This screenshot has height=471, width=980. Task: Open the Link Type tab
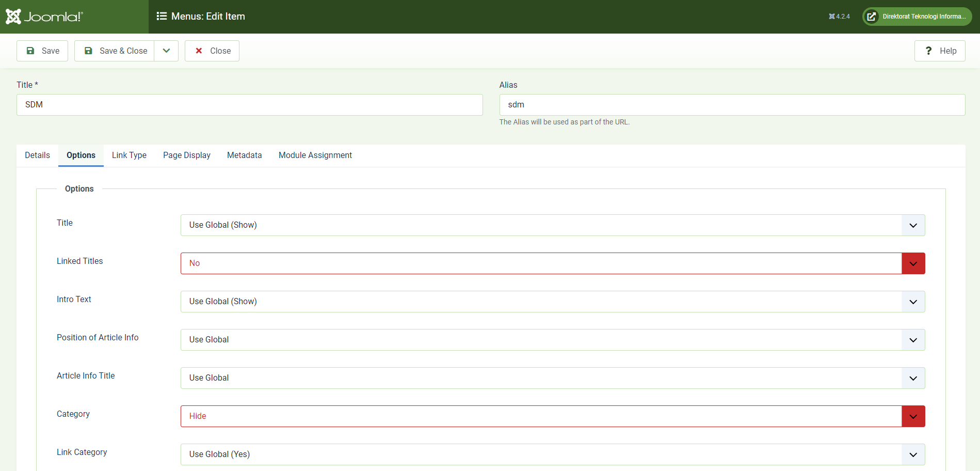pos(129,155)
